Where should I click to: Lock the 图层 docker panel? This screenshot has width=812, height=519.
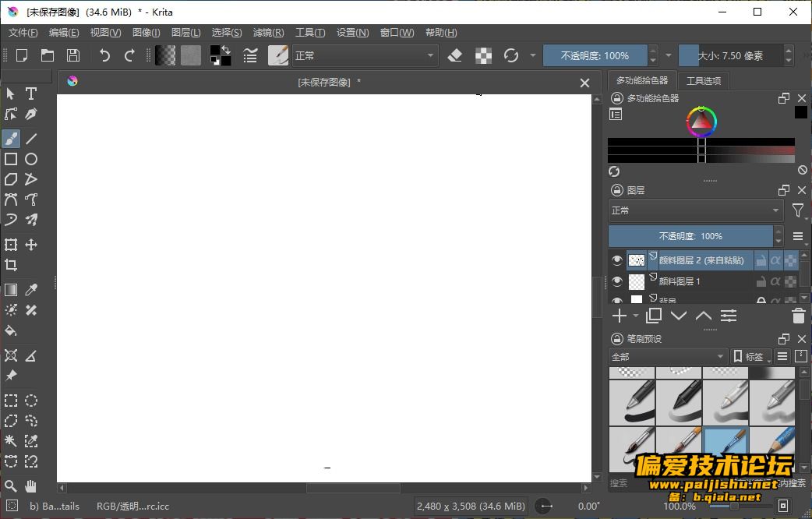click(x=616, y=190)
